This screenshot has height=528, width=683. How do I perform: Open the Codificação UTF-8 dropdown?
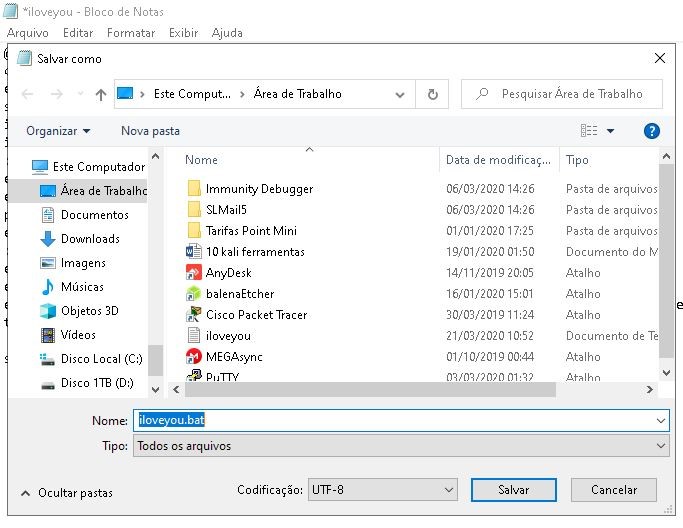point(382,490)
